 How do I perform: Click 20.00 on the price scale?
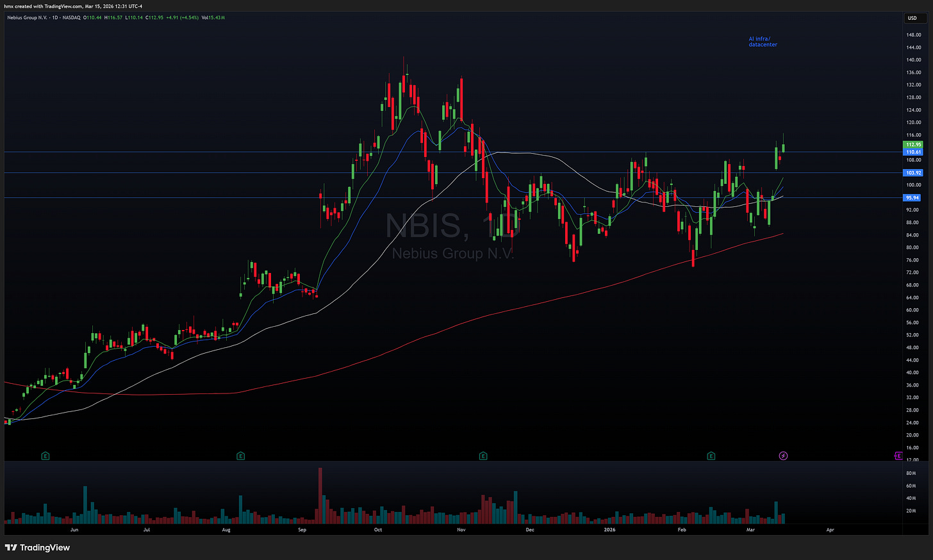(x=914, y=435)
